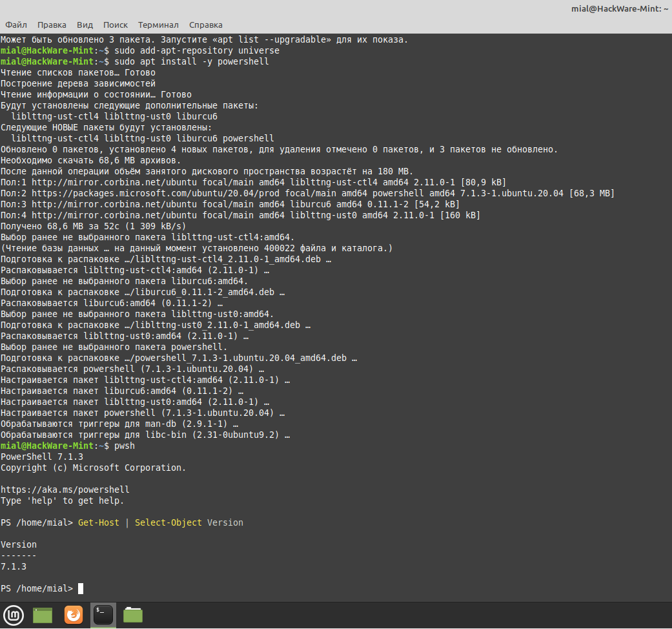Click the mirror.corbina.net URL in the Пол:1 line
The image size is (672, 629).
click(x=114, y=182)
